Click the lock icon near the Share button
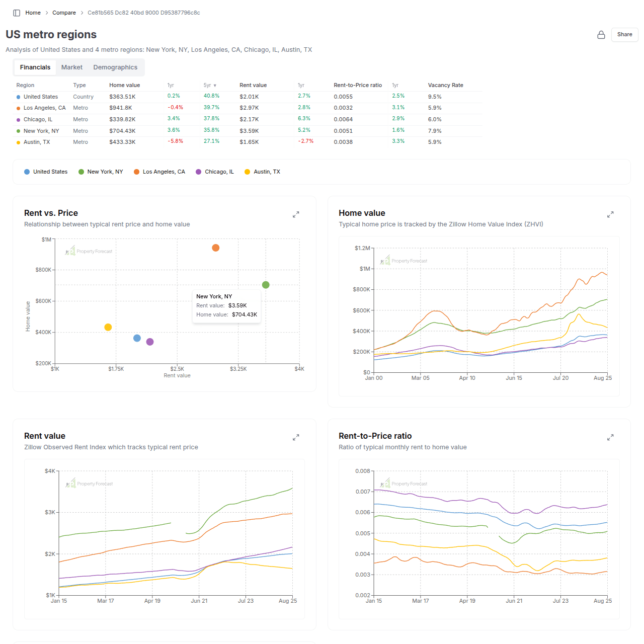The image size is (644, 644). 601,35
